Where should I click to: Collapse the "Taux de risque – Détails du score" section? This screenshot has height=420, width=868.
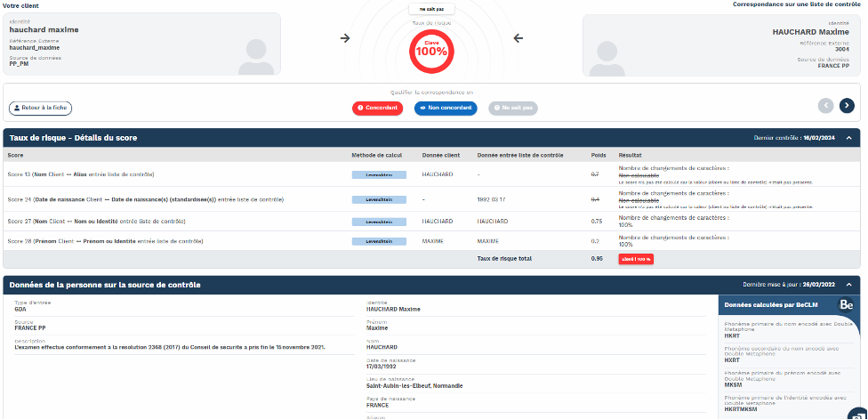(848, 138)
